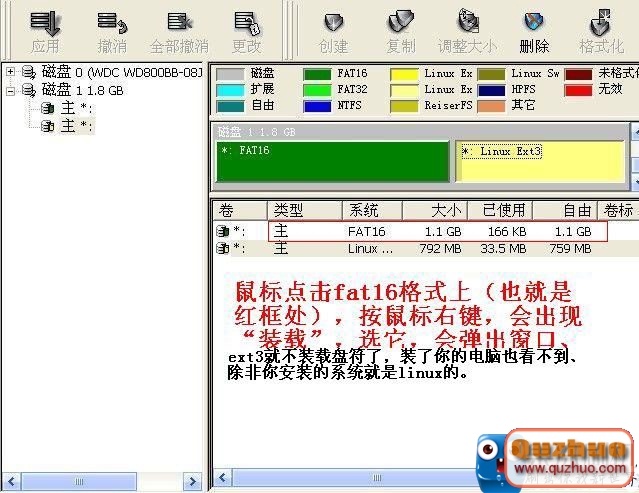Viewport: 639px width, 493px height.
Task: Select 磁盘 0 (WDC WD800BB) in tree
Action: [x=122, y=73]
